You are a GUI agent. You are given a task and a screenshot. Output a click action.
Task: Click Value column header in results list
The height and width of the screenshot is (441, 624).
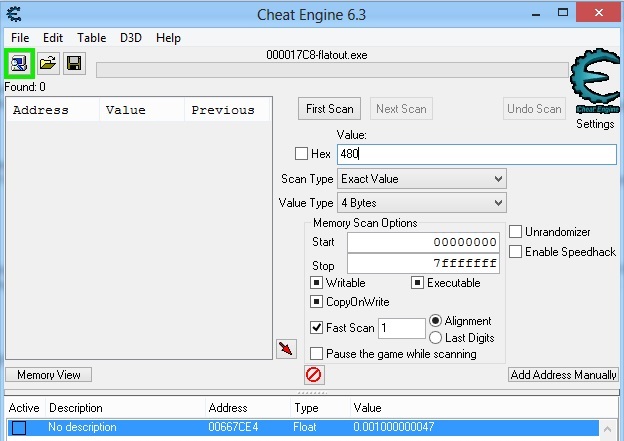(142, 110)
